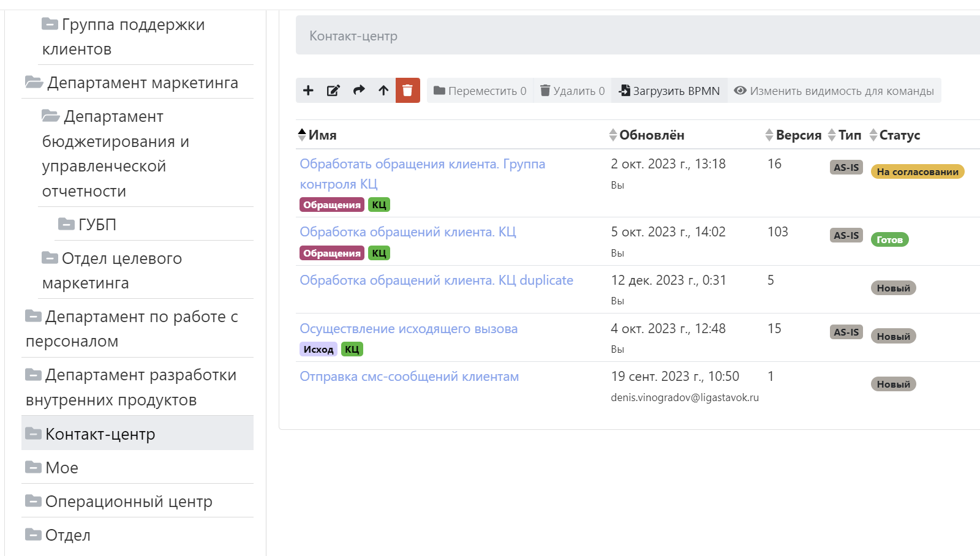This screenshot has height=556, width=980.
Task: Click Новый status of duplicate row
Action: (894, 288)
